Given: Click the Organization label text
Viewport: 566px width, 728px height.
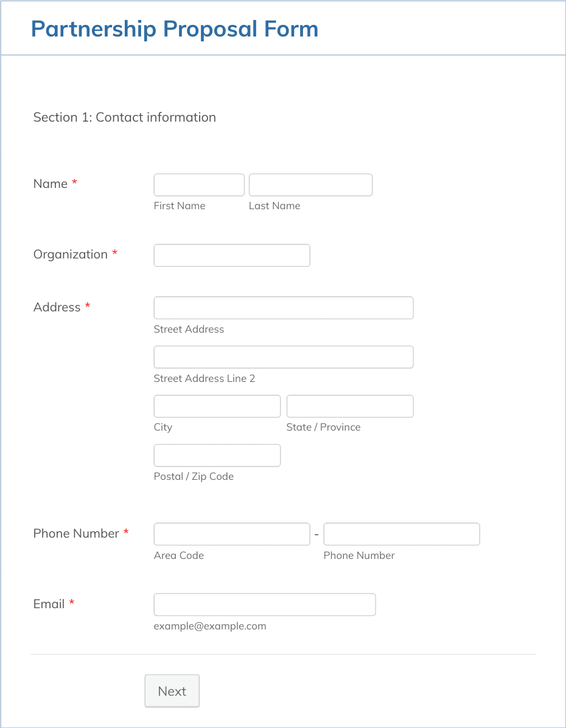Looking at the screenshot, I should (71, 254).
